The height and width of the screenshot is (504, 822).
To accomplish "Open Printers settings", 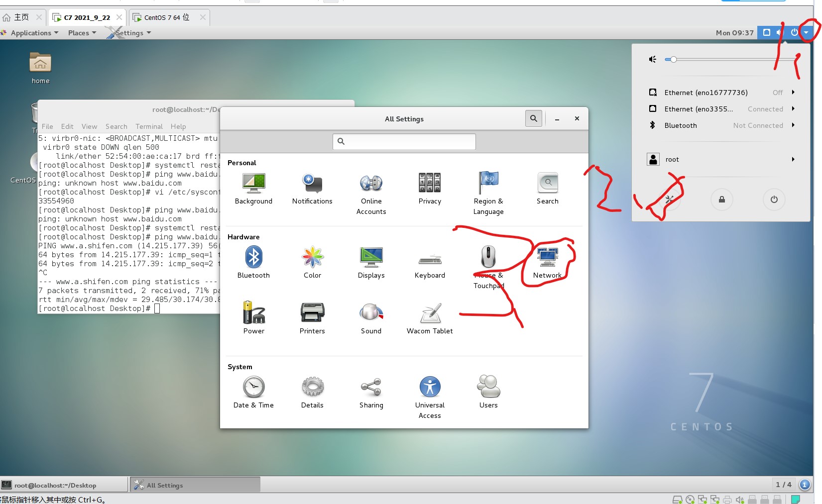I will [312, 318].
